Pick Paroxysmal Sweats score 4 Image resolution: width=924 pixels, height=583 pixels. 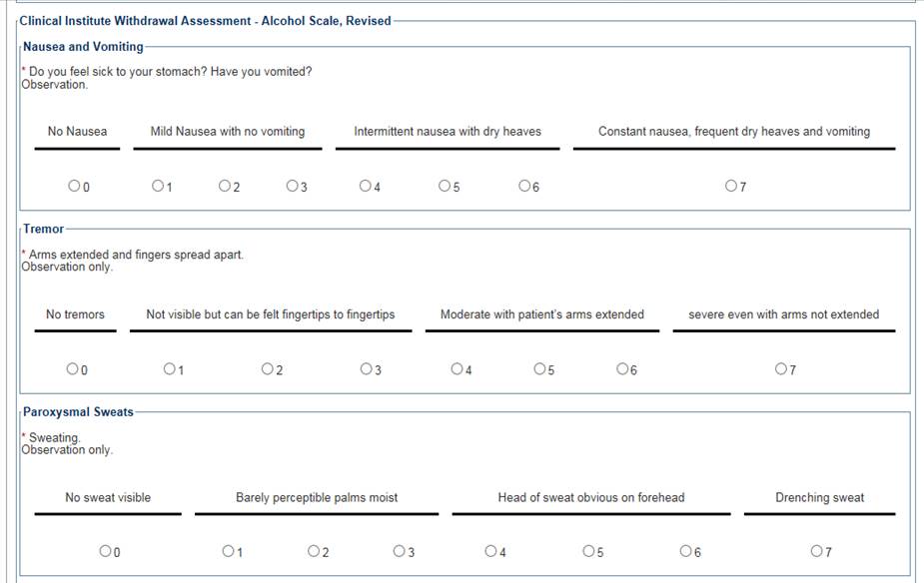[490, 551]
